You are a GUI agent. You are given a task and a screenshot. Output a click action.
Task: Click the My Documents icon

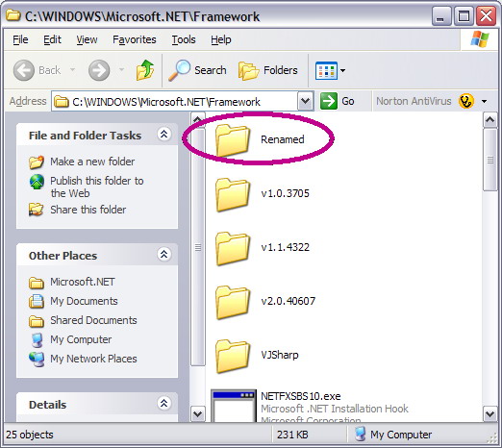pyautogui.click(x=37, y=301)
